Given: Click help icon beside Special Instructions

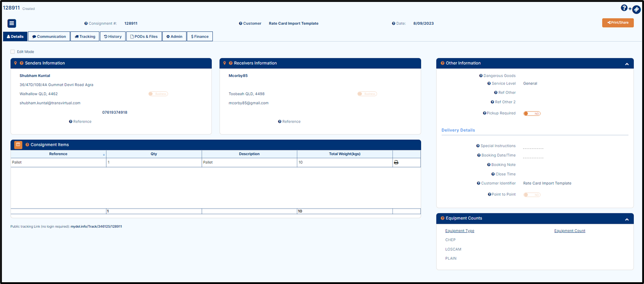Looking at the screenshot, I should pos(478,146).
